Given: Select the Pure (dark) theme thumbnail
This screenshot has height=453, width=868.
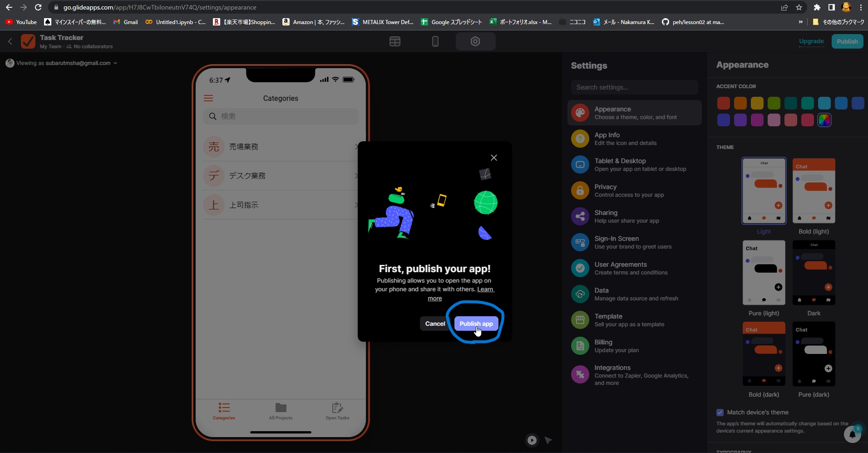Looking at the screenshot, I should 814,354.
